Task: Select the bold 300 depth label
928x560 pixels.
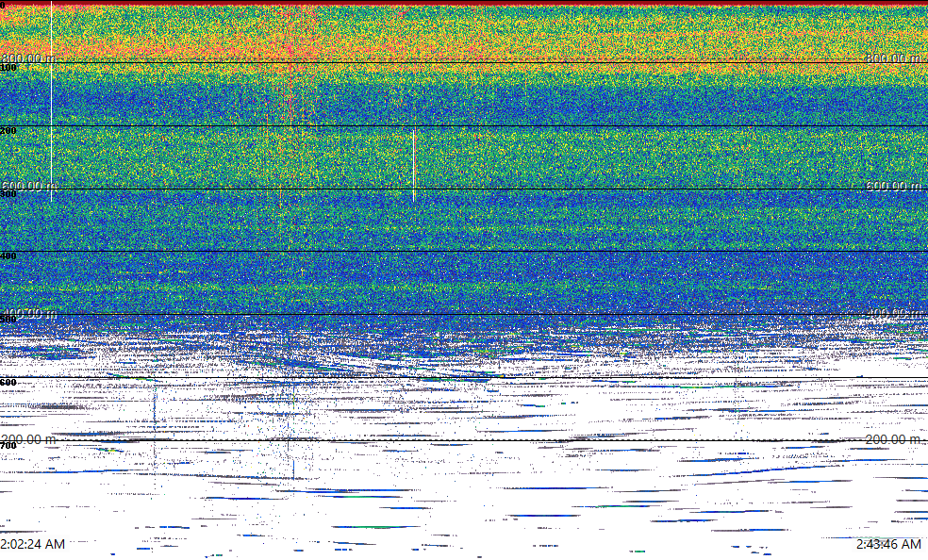Action: pos(8,194)
